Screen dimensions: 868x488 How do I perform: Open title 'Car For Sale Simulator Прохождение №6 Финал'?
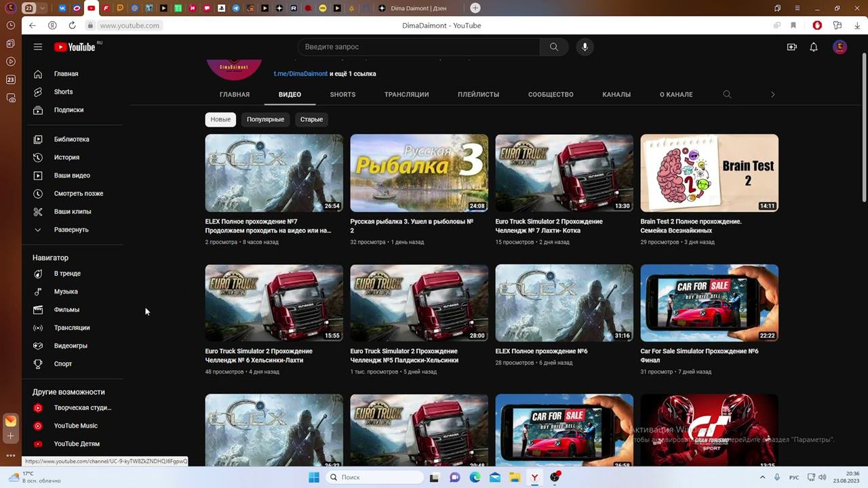coord(699,356)
